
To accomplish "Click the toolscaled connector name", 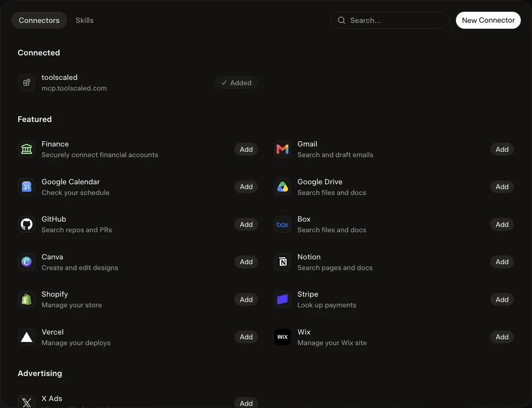I will [60, 77].
